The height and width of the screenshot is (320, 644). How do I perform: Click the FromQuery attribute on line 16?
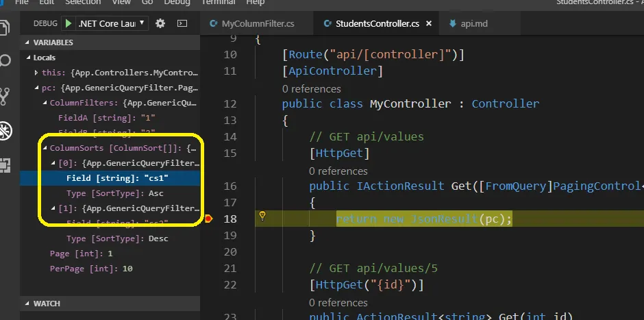pyautogui.click(x=516, y=186)
